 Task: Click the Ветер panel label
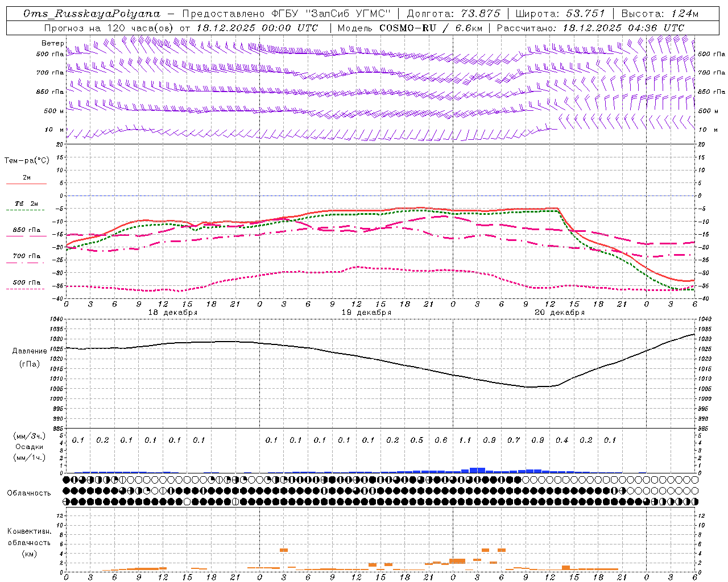coord(52,43)
